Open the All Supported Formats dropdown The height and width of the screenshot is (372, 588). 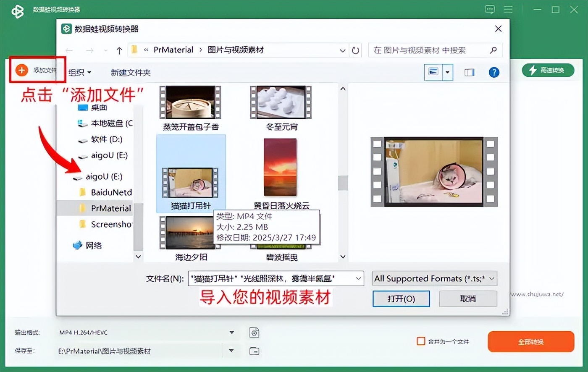[434, 278]
